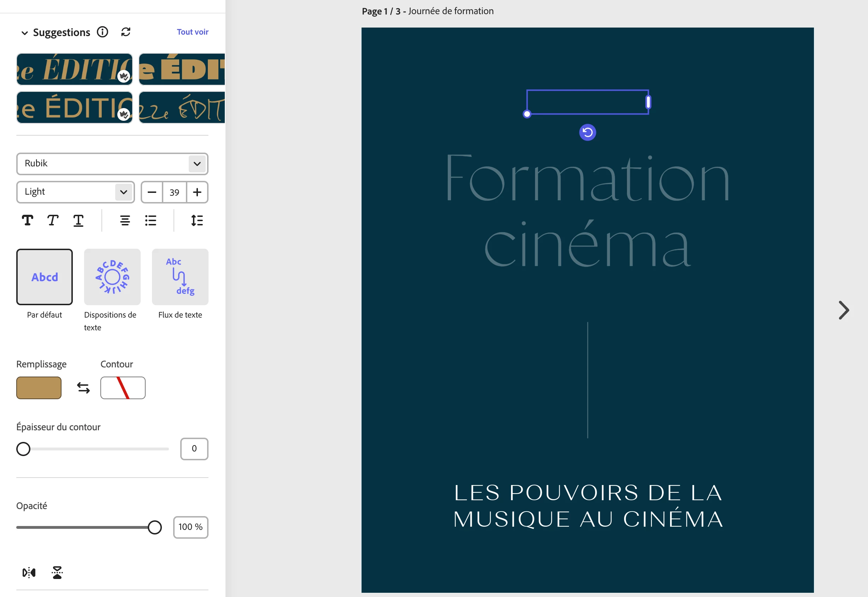The image size is (868, 597).
Task: Toggle underline text formatting
Action: coord(78,220)
